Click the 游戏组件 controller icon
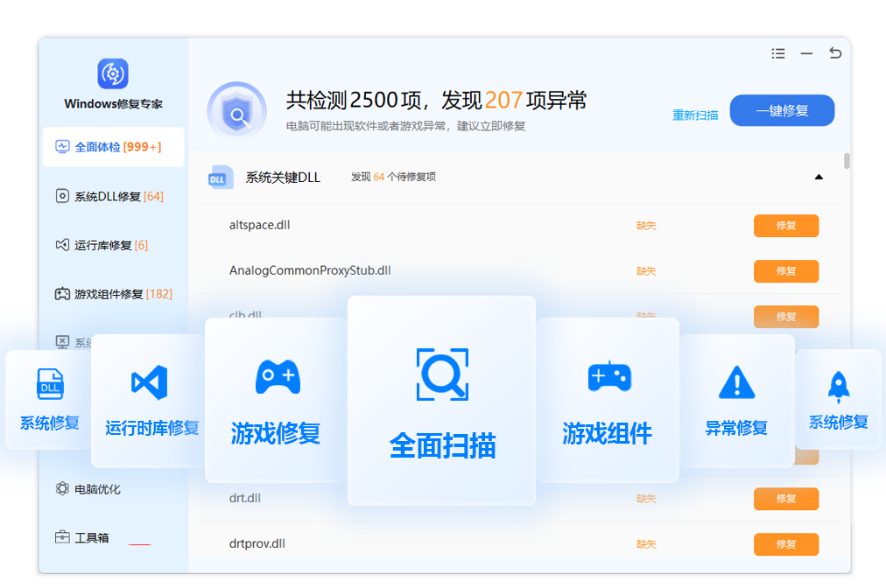886x588 pixels. click(608, 377)
